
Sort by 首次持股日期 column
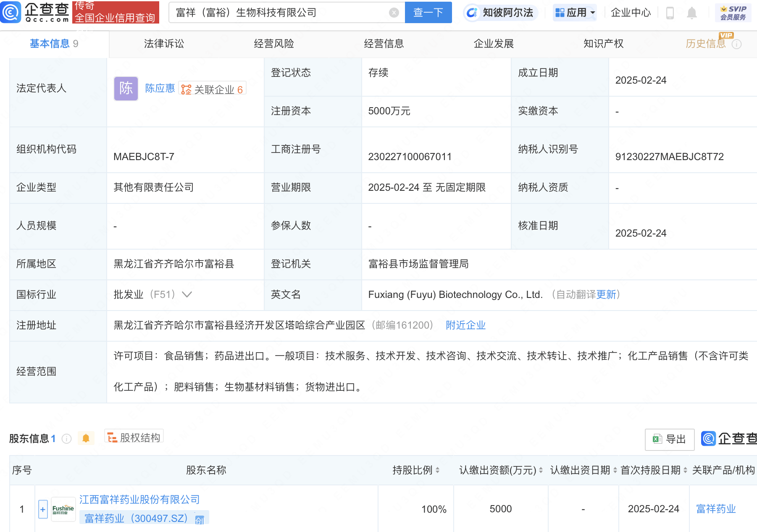coord(685,470)
